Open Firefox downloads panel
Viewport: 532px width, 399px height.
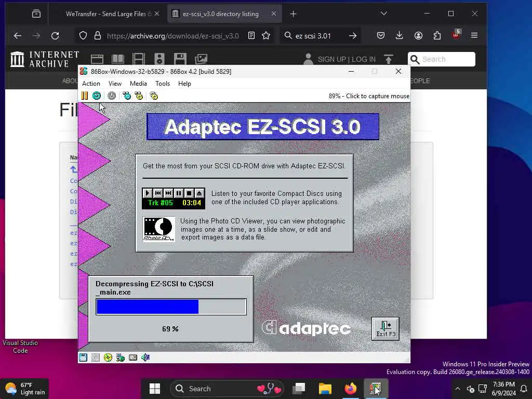[x=400, y=35]
